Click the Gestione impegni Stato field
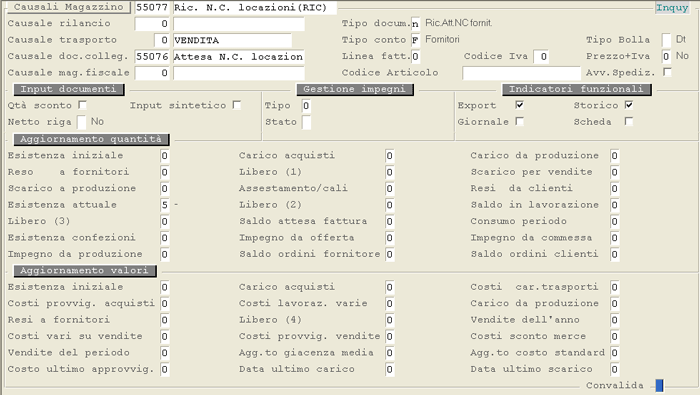The image size is (700, 395). [x=306, y=122]
